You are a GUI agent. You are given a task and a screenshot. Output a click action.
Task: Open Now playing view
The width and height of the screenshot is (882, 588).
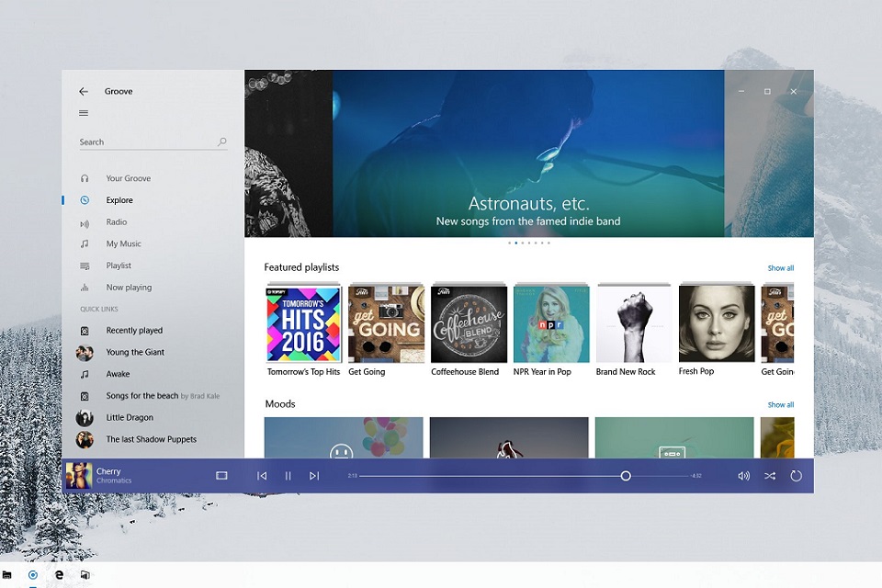(x=129, y=288)
